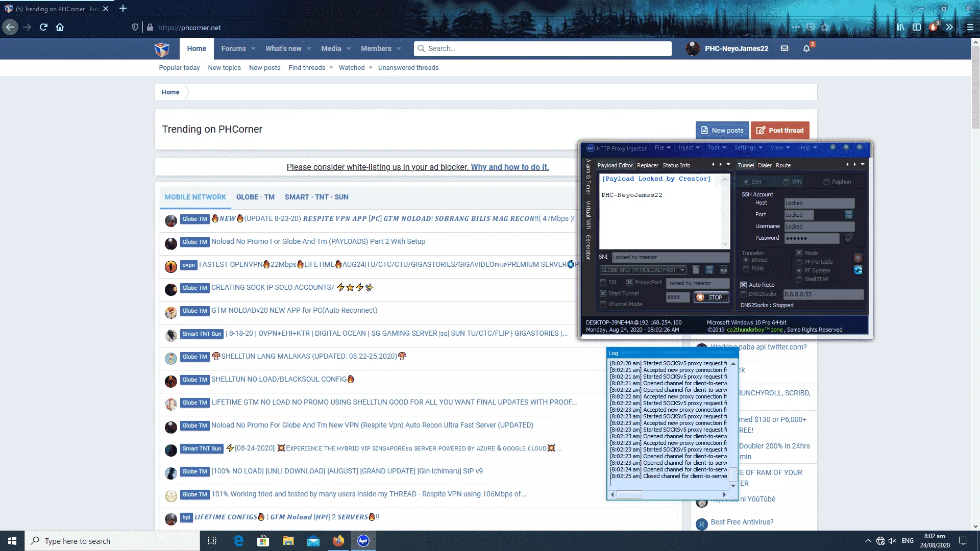Bookmark this page with the star icon

(x=825, y=28)
